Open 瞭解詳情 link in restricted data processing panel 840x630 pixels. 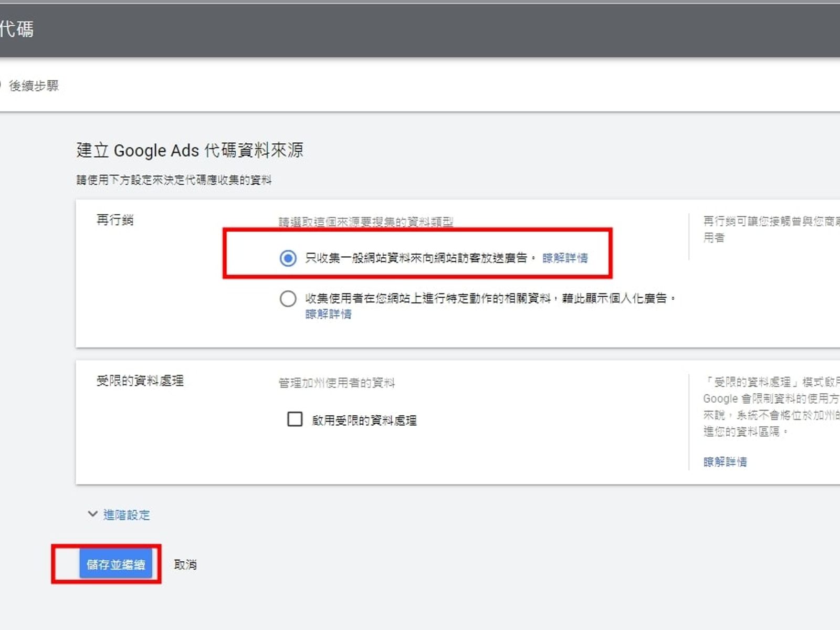tap(725, 462)
